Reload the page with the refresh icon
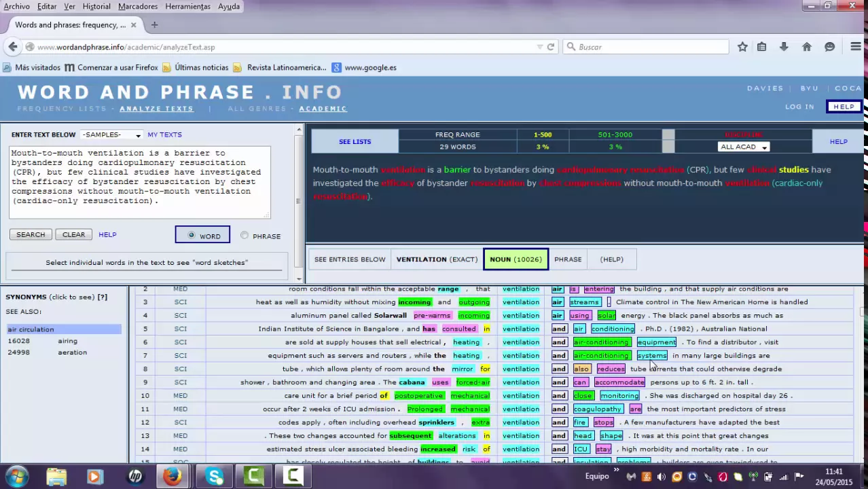This screenshot has width=868, height=489. (551, 47)
